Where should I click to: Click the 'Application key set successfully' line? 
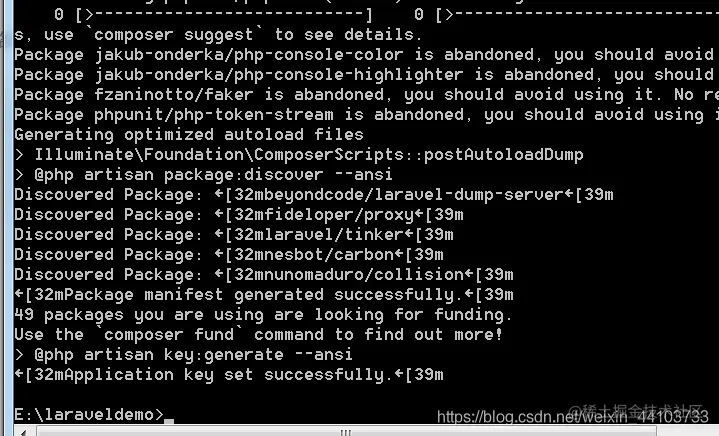[229, 375]
